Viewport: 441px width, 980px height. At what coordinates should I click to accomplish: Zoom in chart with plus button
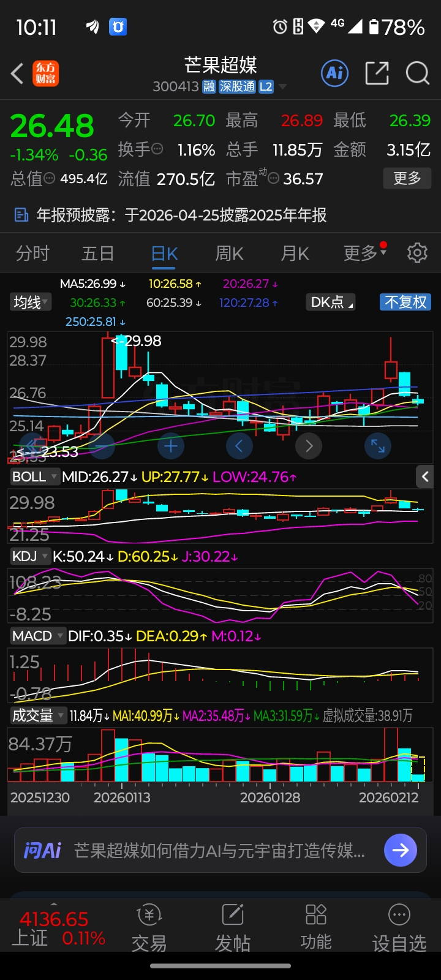tap(171, 446)
